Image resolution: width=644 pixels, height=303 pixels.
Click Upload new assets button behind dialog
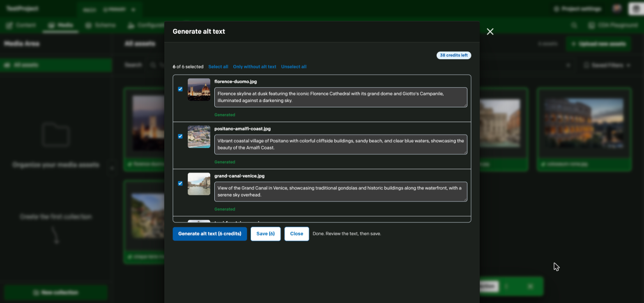(598, 44)
